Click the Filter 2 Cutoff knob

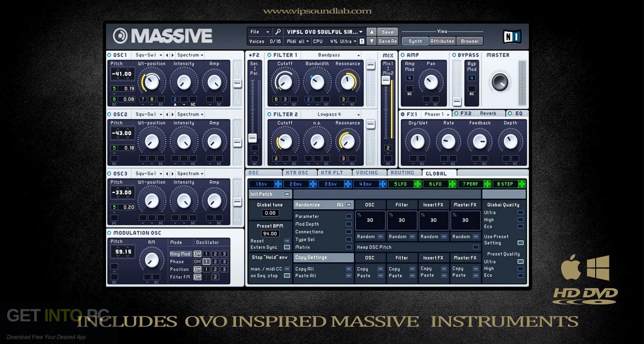click(x=285, y=141)
